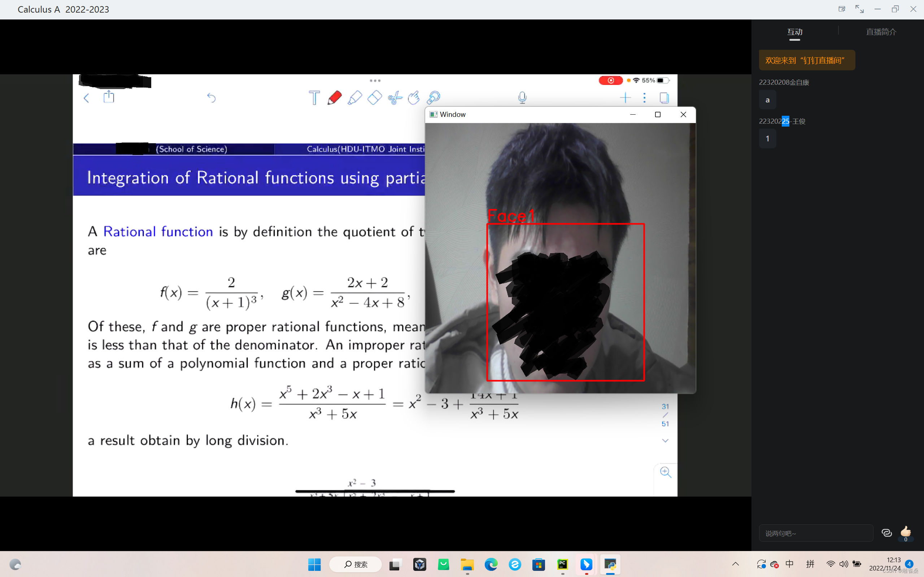Click the back arrow in note app
Image resolution: width=924 pixels, height=577 pixels.
(87, 98)
